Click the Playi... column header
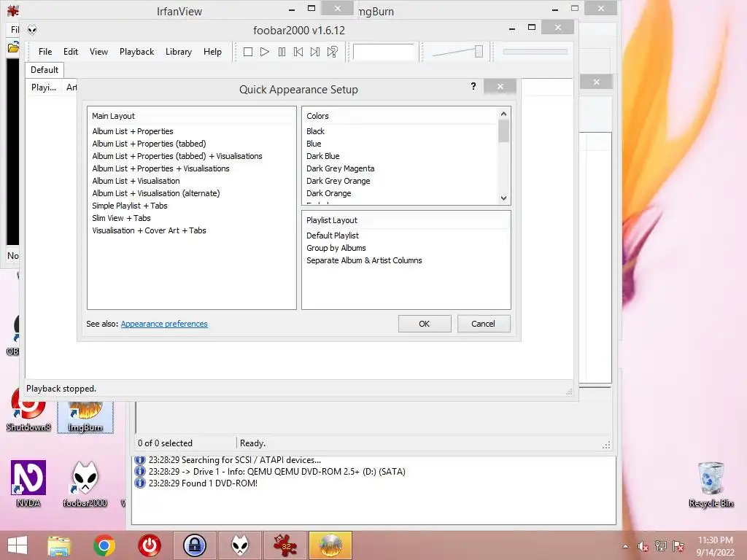 click(x=43, y=87)
